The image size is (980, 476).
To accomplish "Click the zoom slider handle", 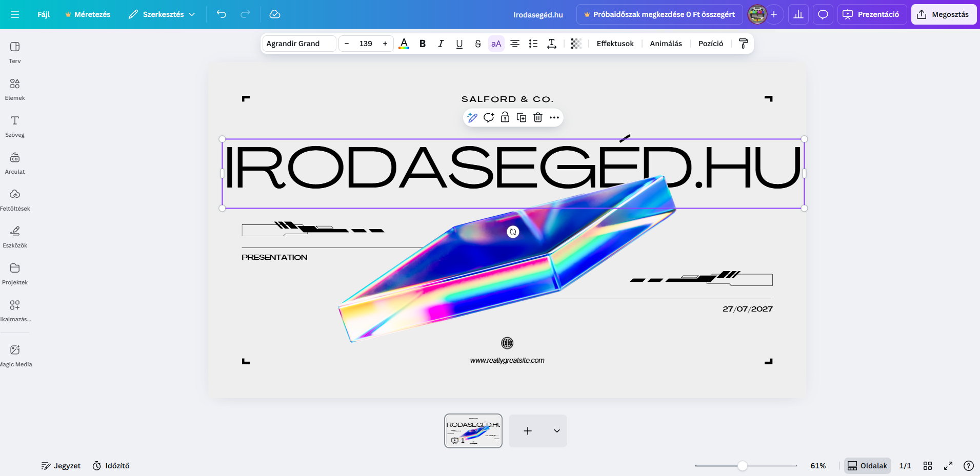I will (x=742, y=466).
